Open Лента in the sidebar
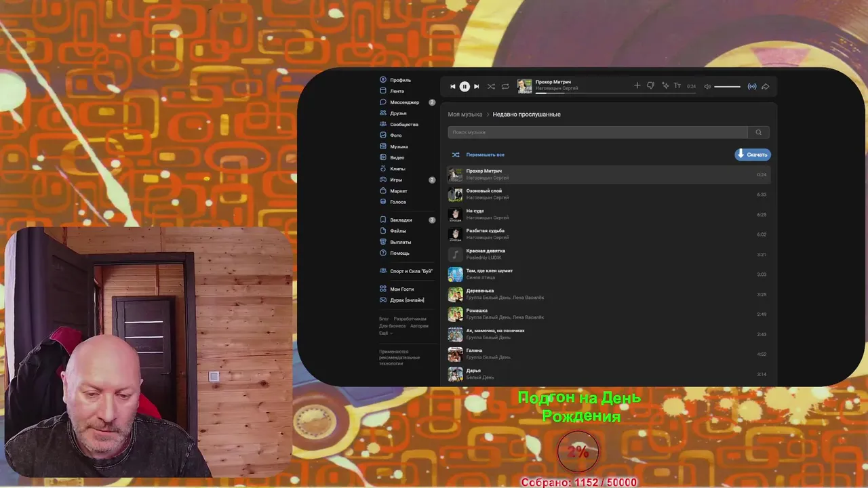868x488 pixels. click(x=392, y=91)
